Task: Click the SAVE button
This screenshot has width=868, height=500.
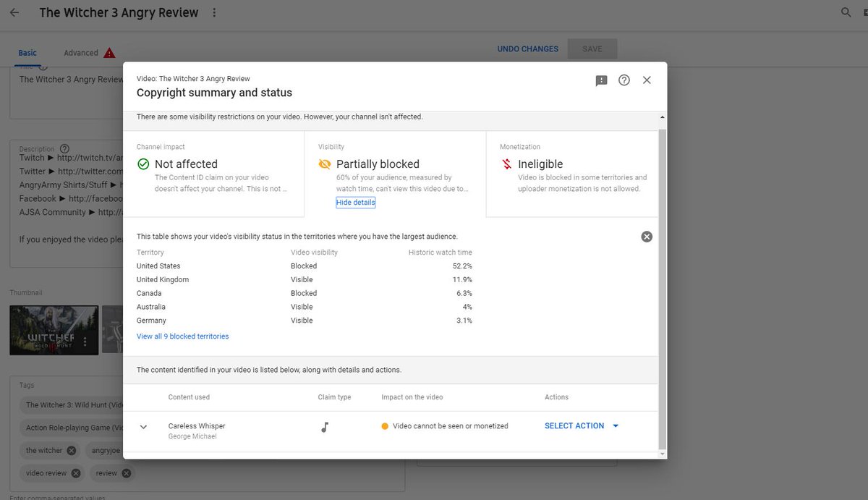Action: (592, 49)
